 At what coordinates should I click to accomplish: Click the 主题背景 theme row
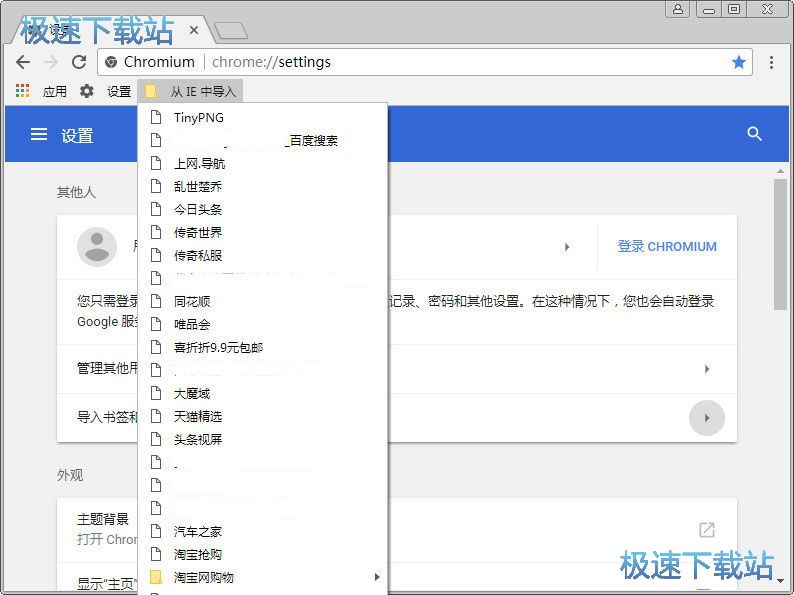(396, 529)
